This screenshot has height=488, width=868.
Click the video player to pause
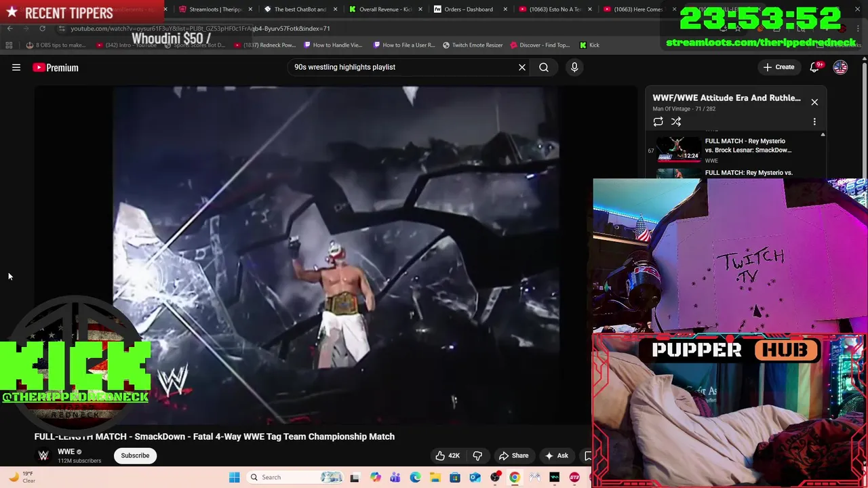point(336,254)
